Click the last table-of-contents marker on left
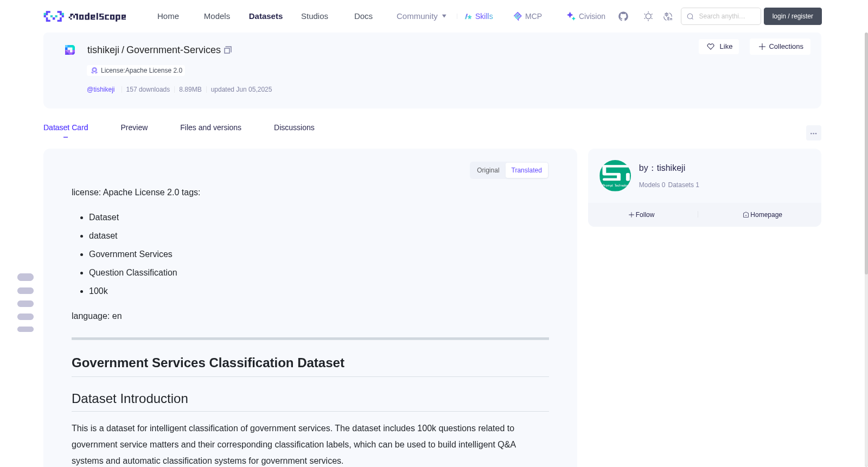Image resolution: width=868 pixels, height=467 pixels. click(x=25, y=329)
